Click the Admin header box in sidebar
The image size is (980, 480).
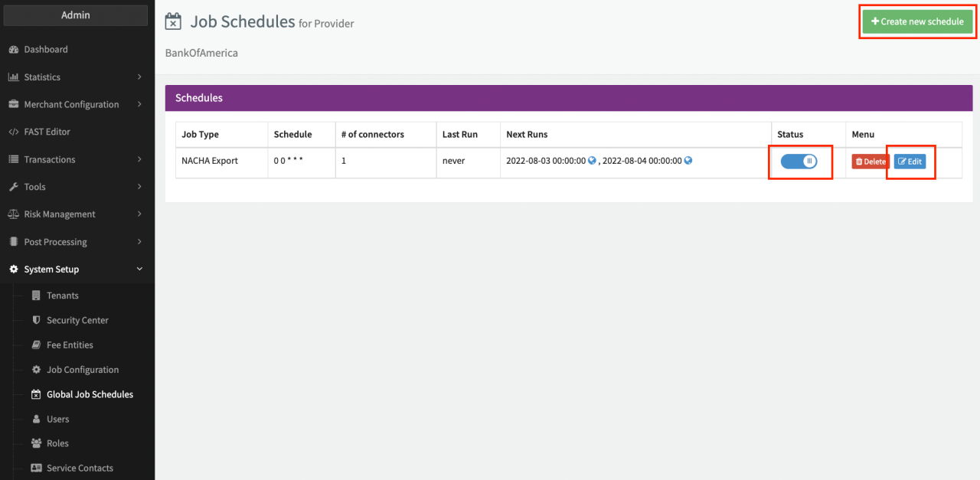click(x=76, y=15)
